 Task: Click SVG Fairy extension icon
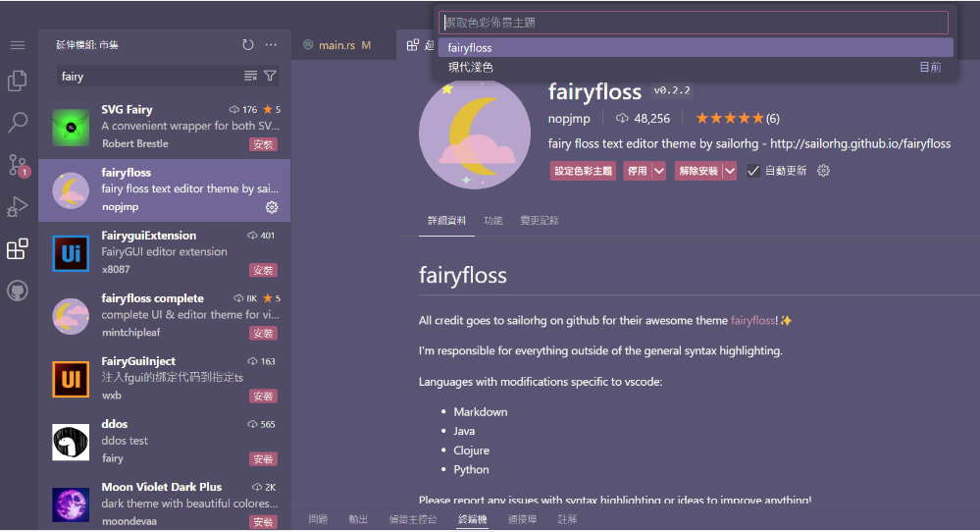coord(71,127)
